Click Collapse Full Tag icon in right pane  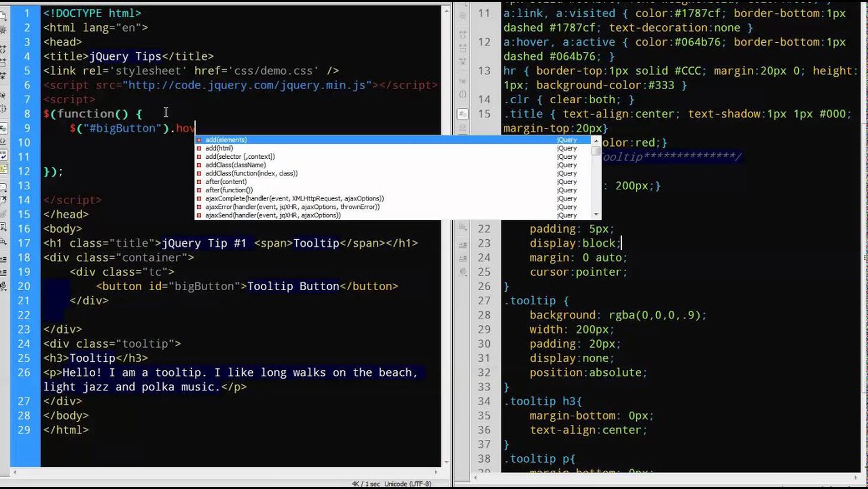tap(463, 35)
